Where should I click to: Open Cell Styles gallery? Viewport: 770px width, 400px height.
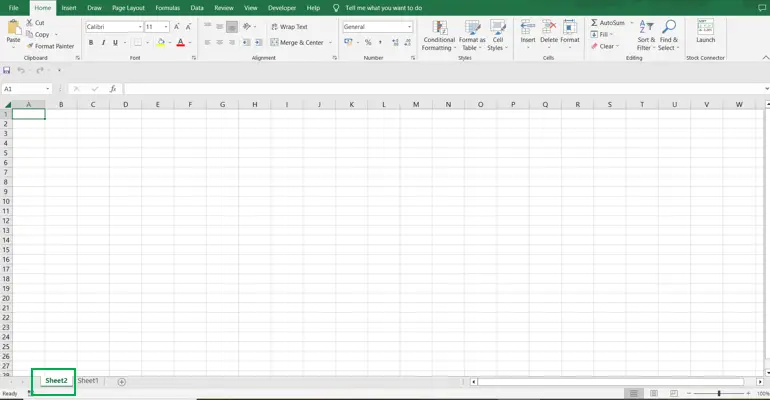(x=497, y=35)
